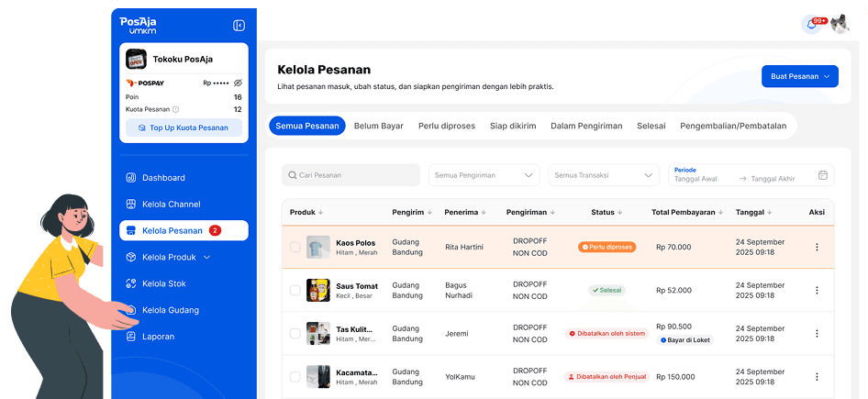Click the Dibatalkan oleh sistem badge
Screen dimensions: 868x399
point(606,334)
